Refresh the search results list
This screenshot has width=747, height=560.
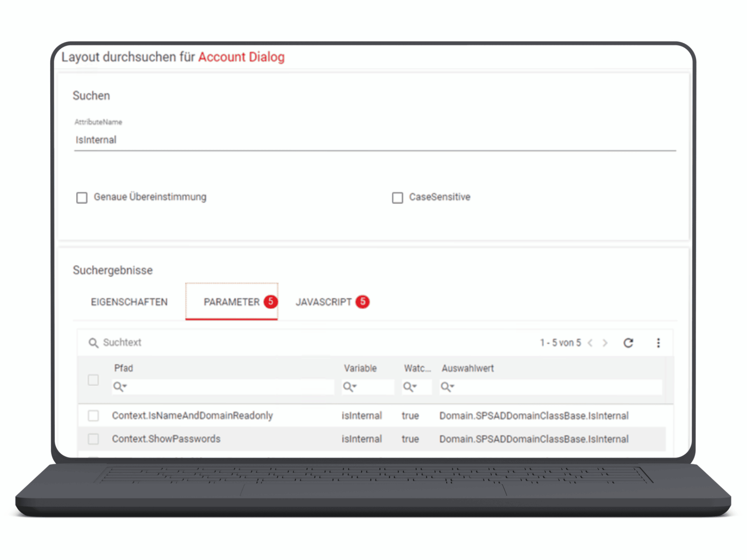tap(629, 343)
